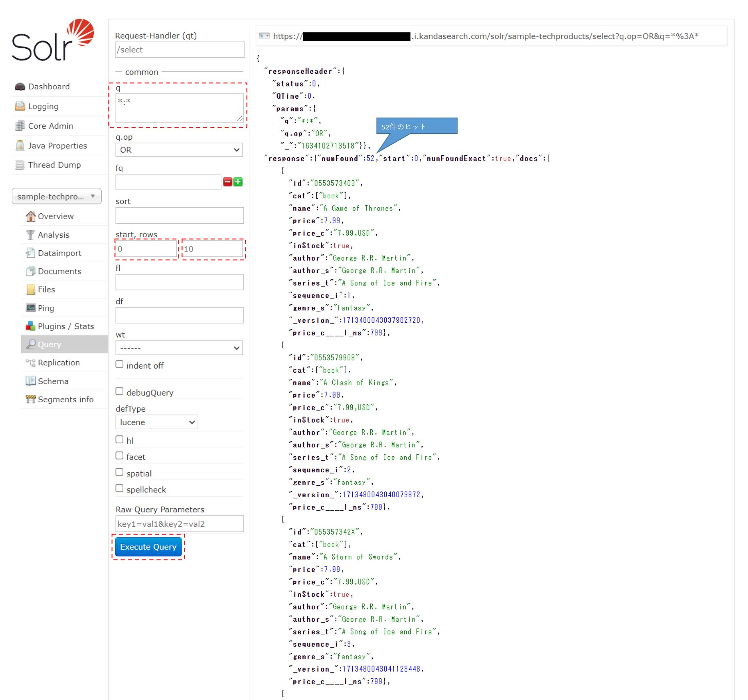The height and width of the screenshot is (700, 748).
Task: Open Thread Dump page
Action: click(x=54, y=165)
